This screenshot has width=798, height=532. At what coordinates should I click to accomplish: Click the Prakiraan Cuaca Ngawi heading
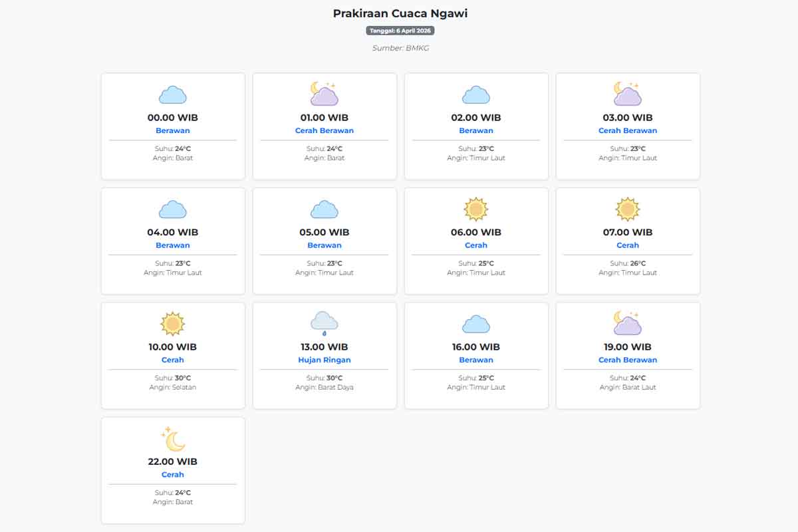point(400,13)
